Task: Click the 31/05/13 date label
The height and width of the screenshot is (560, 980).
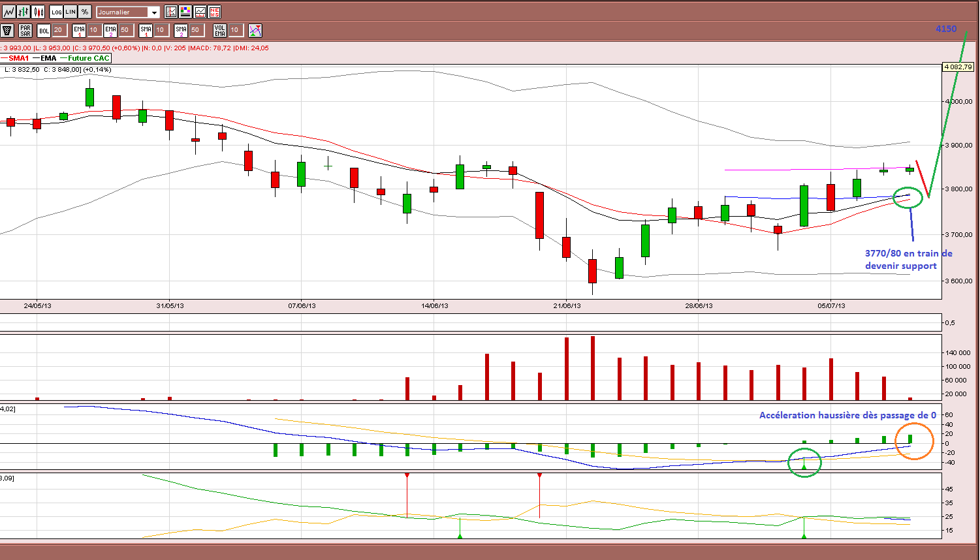Action: [x=170, y=305]
